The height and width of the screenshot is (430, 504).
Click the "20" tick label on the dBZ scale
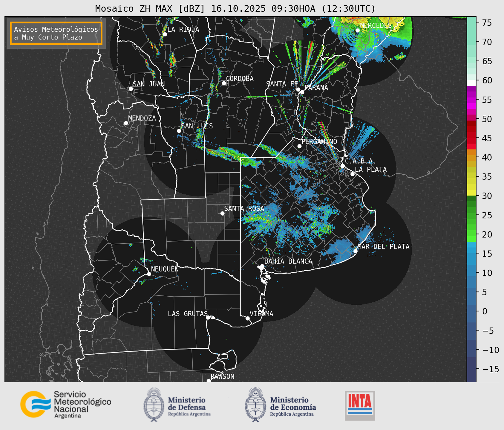[486, 234]
